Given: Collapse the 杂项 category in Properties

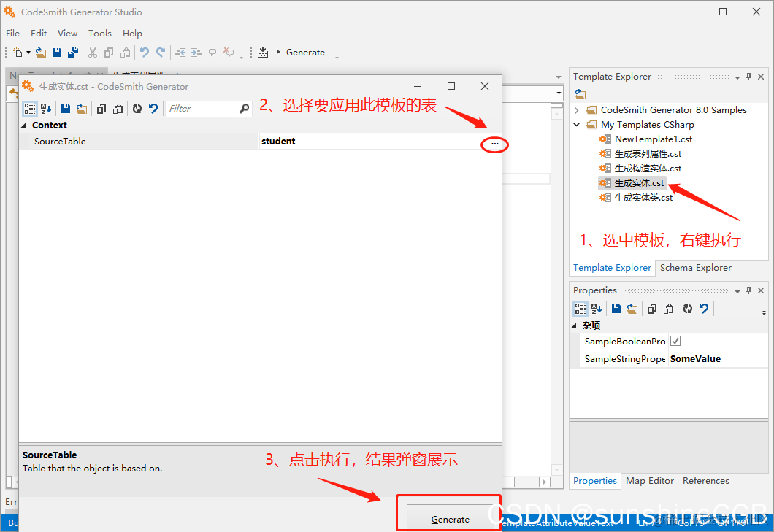Looking at the screenshot, I should [574, 325].
